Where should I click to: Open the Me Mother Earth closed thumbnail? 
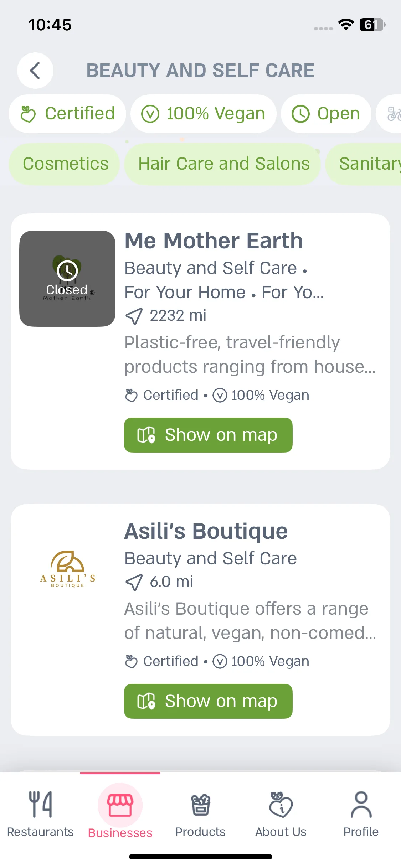click(x=67, y=279)
